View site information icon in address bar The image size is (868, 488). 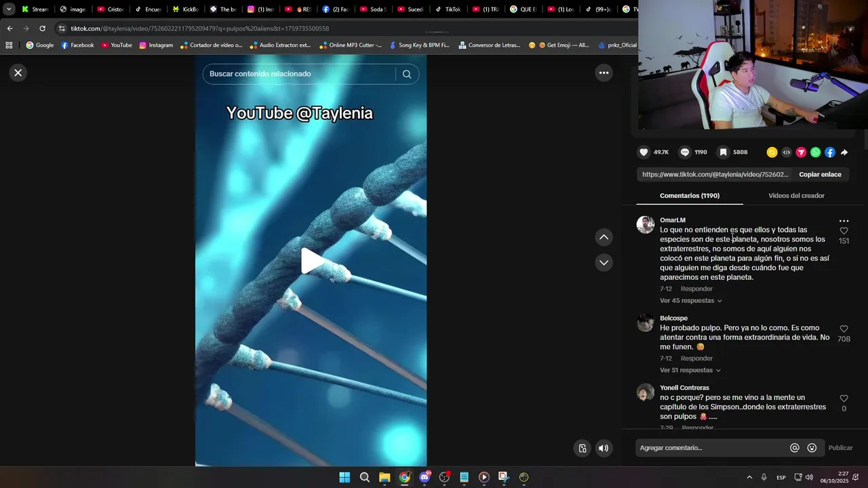[62, 28]
